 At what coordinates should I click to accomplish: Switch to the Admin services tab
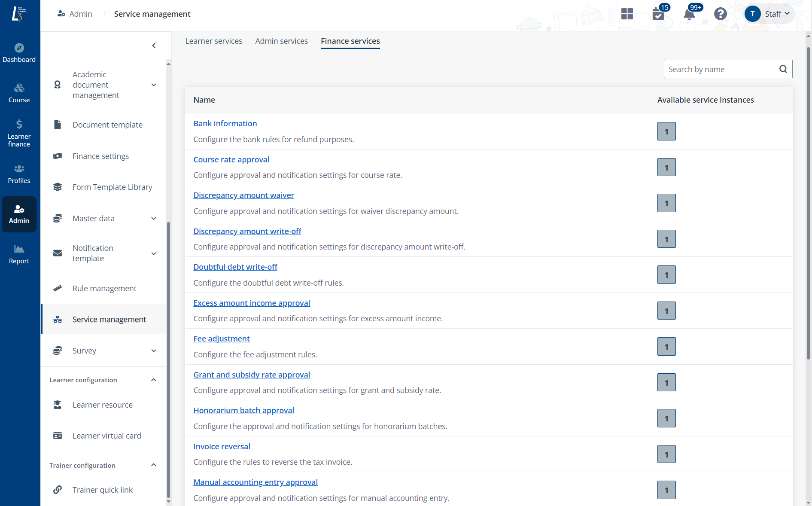click(281, 41)
